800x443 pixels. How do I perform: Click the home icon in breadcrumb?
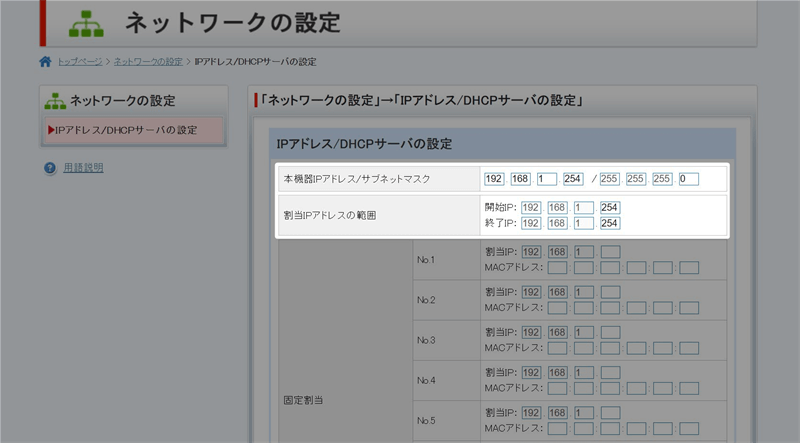click(45, 62)
